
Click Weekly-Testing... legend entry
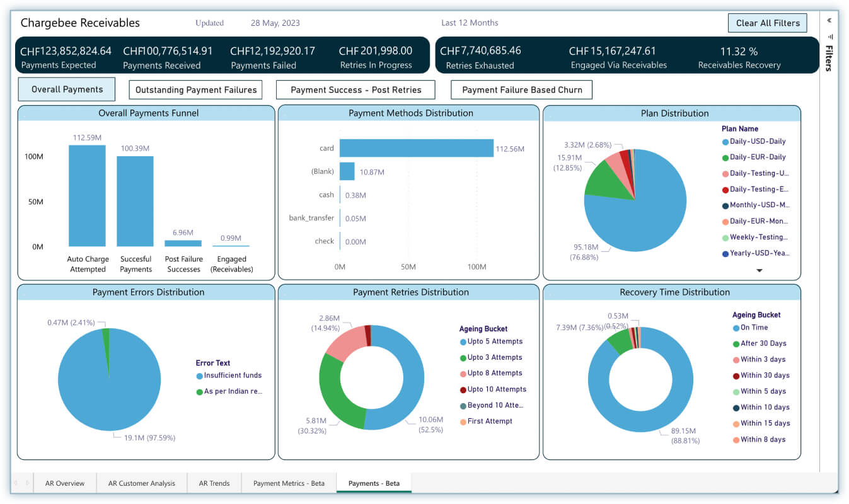point(756,238)
